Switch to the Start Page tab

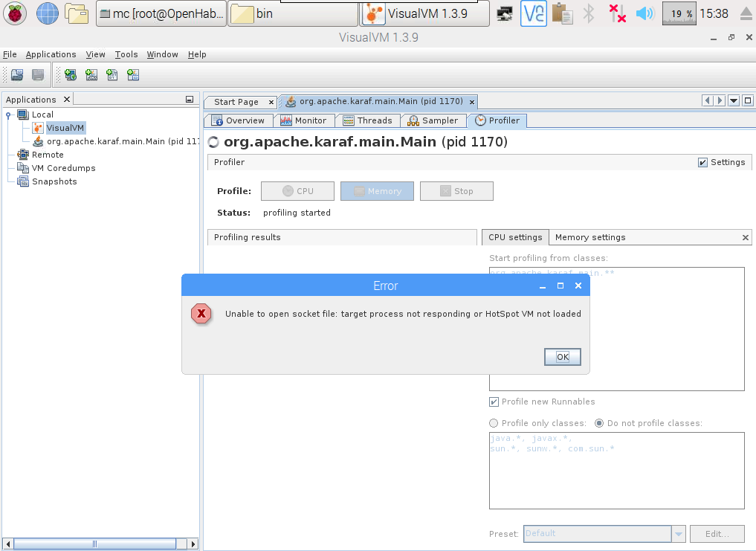[236, 102]
